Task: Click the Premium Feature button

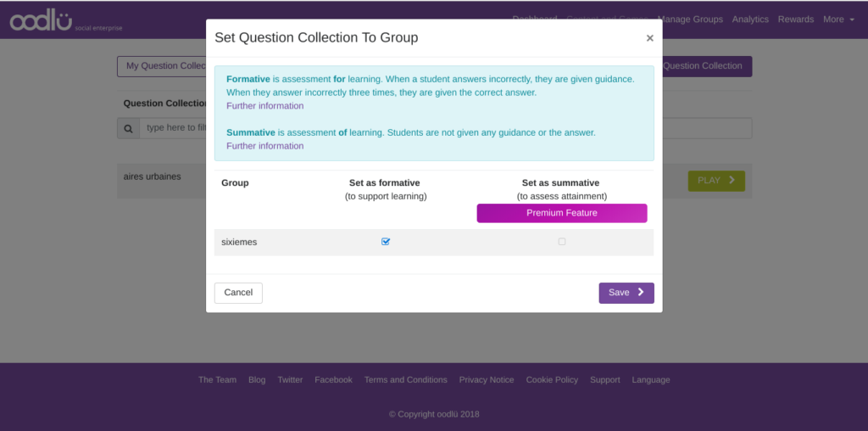Action: click(561, 213)
